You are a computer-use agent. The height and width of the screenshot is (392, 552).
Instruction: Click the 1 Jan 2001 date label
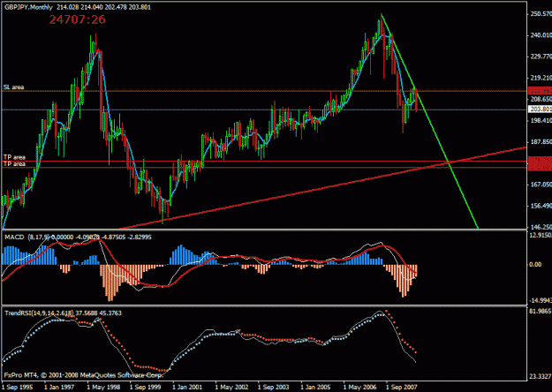pyautogui.click(x=187, y=387)
